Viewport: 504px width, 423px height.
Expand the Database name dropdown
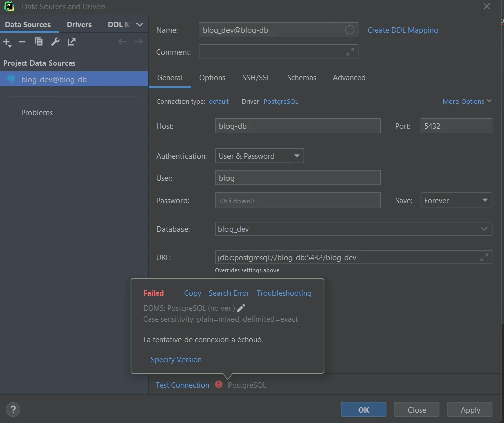(484, 229)
